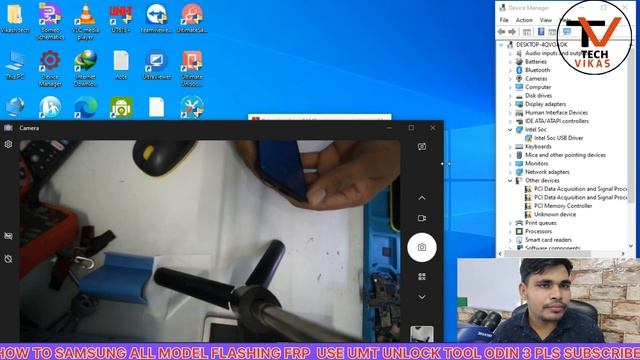The image size is (640, 360).
Task: Expand Cameras category
Action: coord(510,79)
